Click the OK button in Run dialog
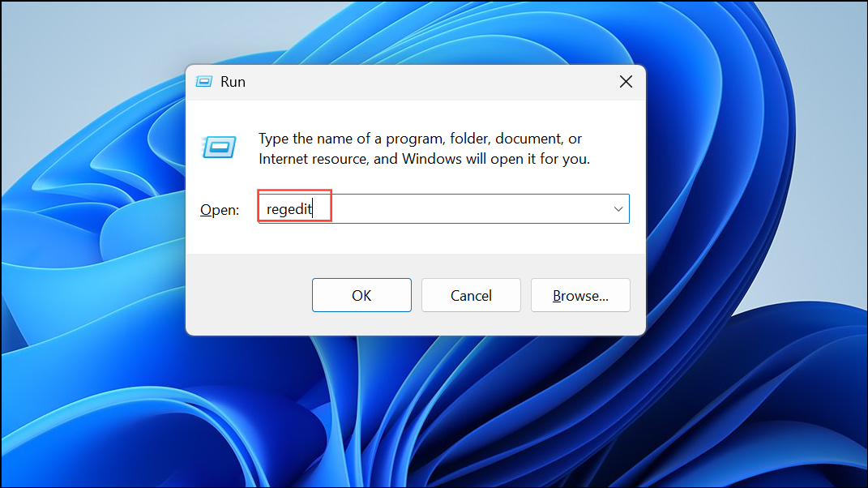This screenshot has height=488, width=868. [361, 295]
